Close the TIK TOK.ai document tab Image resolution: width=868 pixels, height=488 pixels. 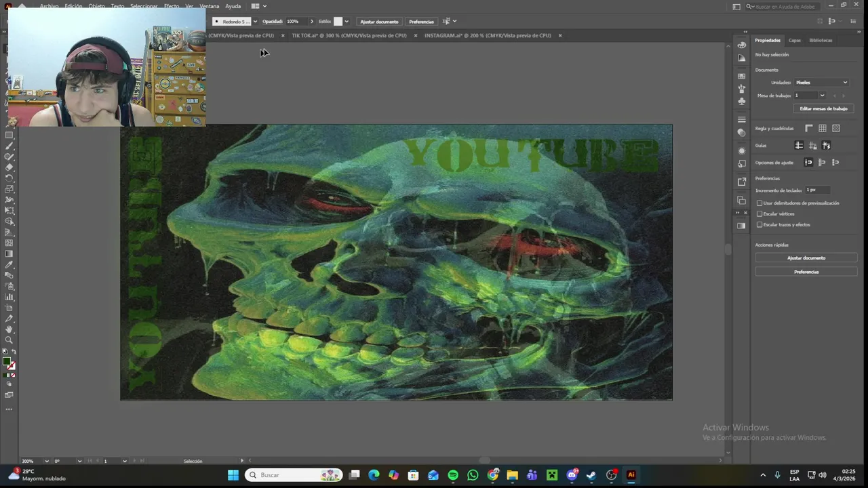(416, 35)
